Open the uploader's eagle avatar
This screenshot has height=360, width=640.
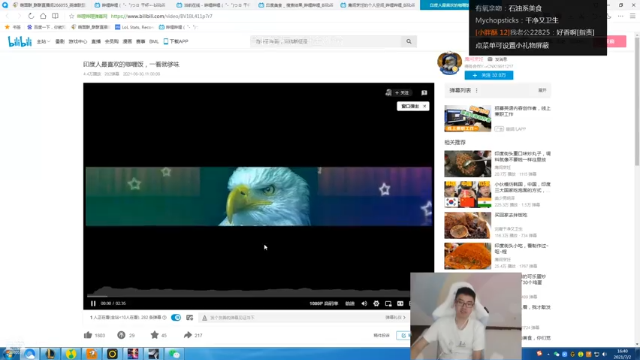449,63
